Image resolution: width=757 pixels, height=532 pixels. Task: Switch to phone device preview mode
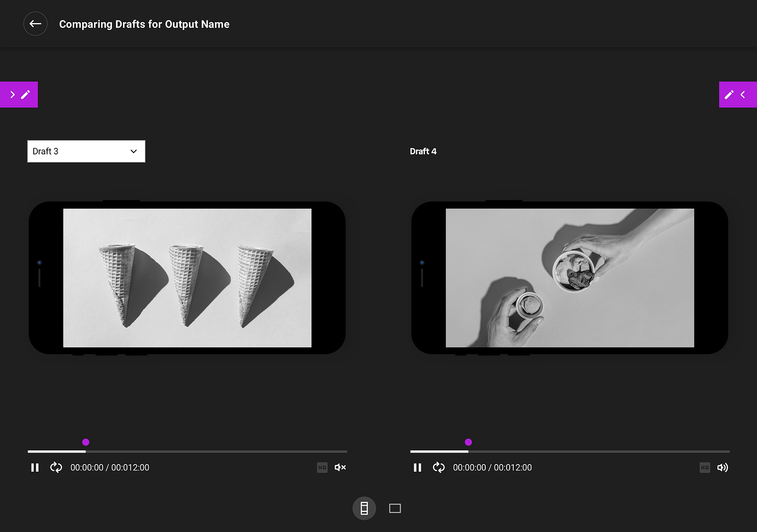click(x=364, y=508)
